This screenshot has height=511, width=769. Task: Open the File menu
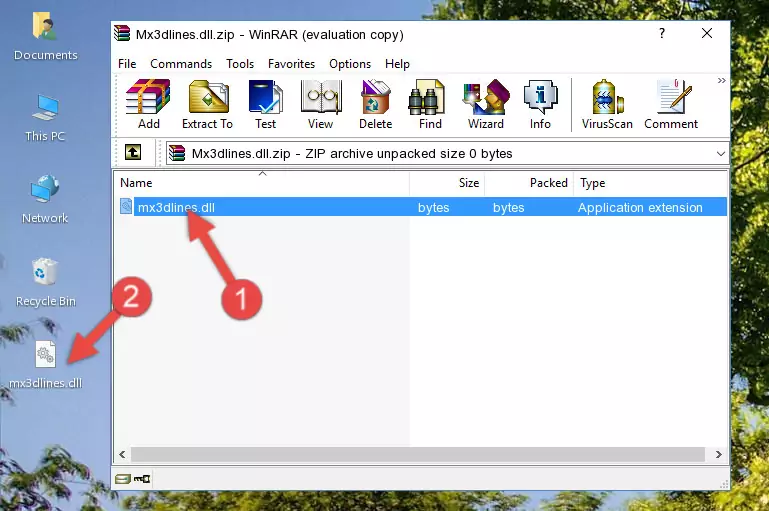click(x=127, y=64)
